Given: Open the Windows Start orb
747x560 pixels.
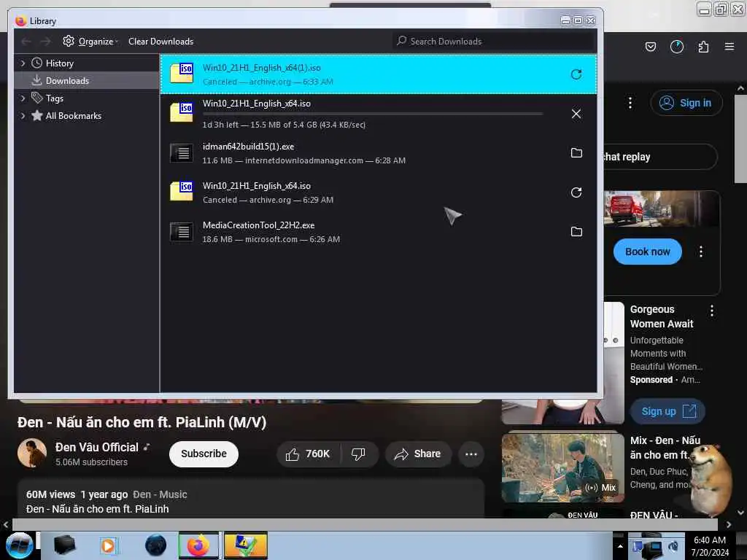Looking at the screenshot, I should (20, 545).
